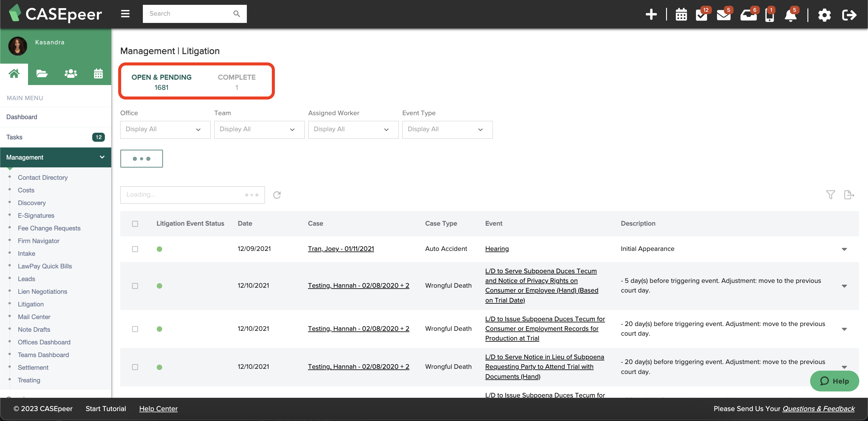
Task: Open the Team dropdown
Action: tap(259, 129)
